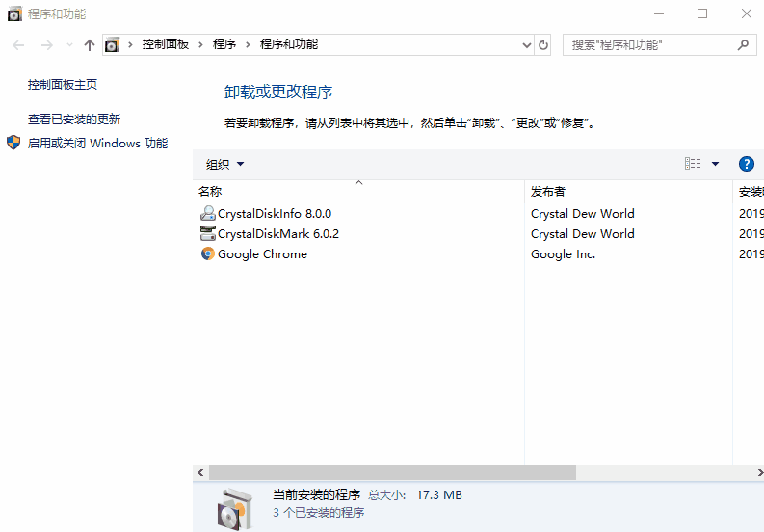Screen dimensions: 764x532
Task: Click 程序和功能 breadcrumb segment
Action: 289,44
